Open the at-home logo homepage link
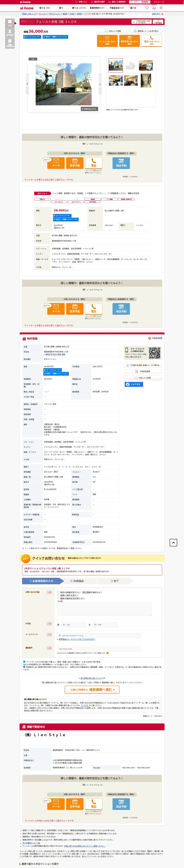This screenshot has height=868, width=184. point(27,8)
